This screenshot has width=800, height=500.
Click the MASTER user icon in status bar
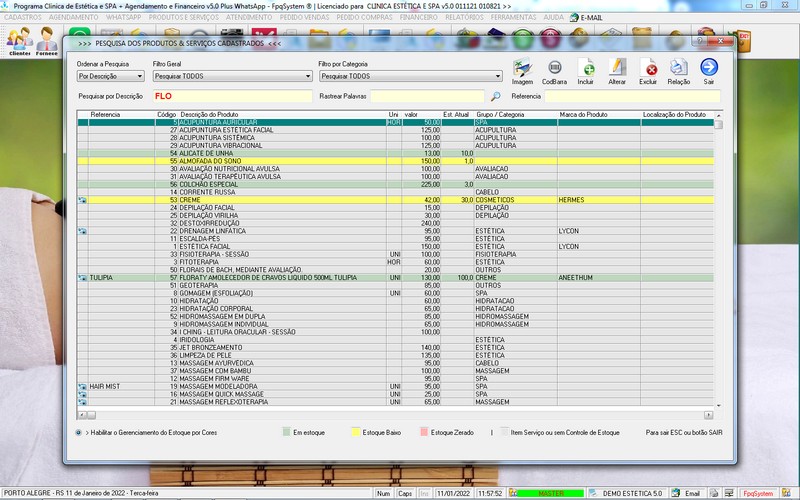coord(513,493)
